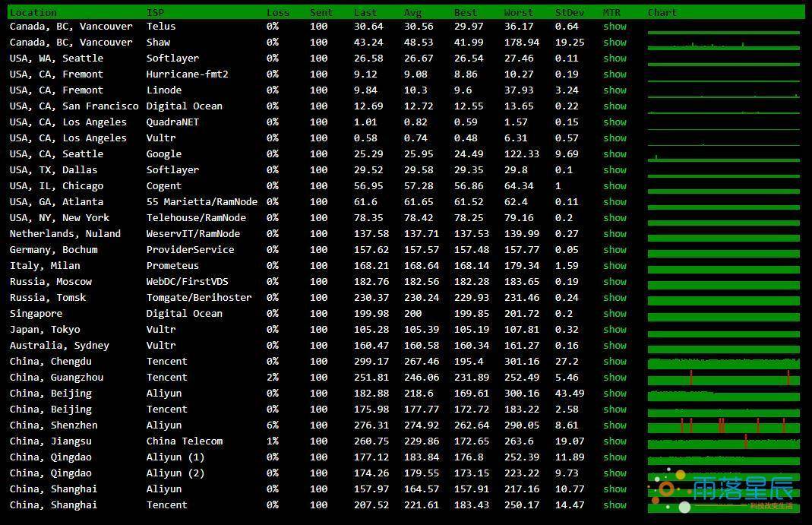Click show for Aliyun Beijing

pyautogui.click(x=615, y=393)
